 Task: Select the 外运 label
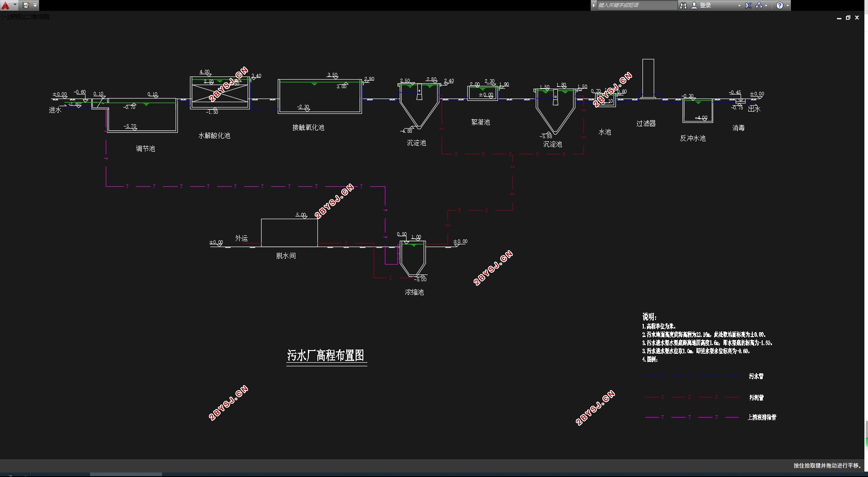[241, 238]
